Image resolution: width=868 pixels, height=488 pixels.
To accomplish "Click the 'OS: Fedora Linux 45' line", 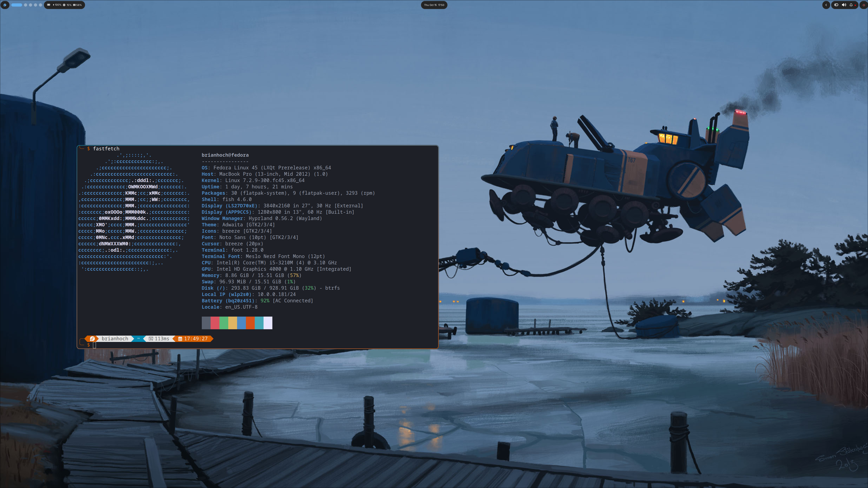I will point(266,168).
